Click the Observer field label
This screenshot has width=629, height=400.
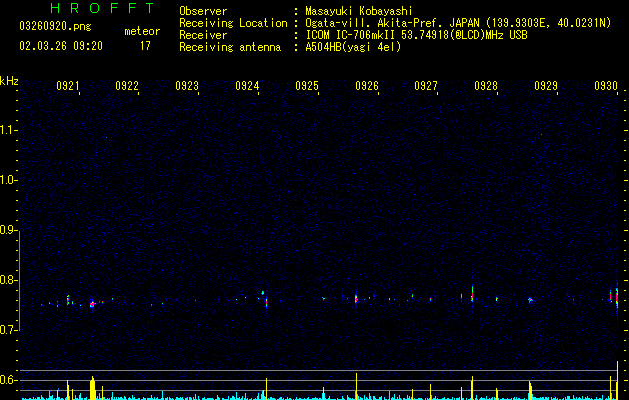click(x=203, y=11)
